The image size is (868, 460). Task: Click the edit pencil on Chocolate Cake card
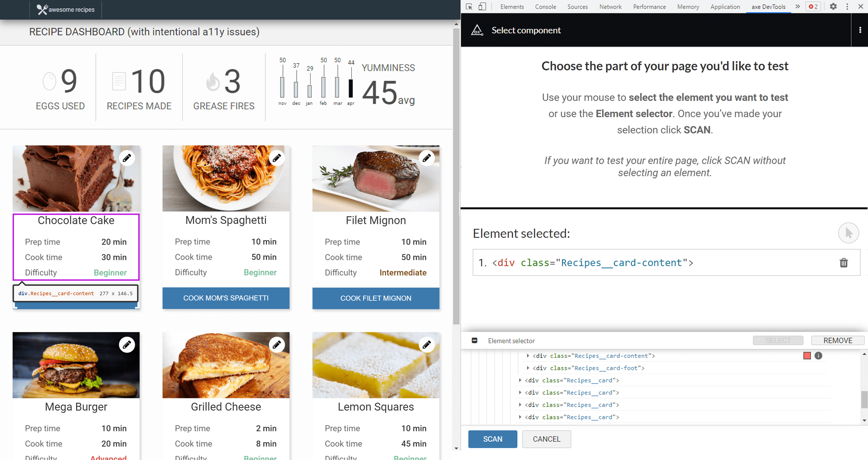click(127, 158)
